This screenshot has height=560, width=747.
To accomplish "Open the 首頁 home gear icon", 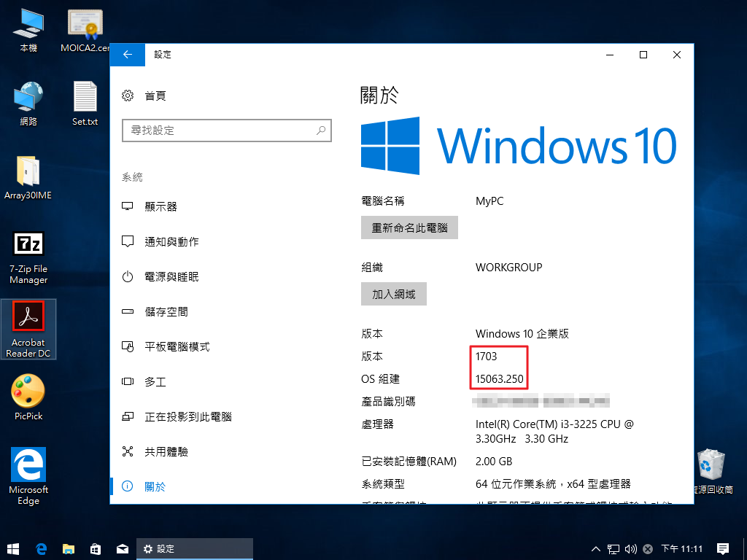I will pyautogui.click(x=128, y=96).
